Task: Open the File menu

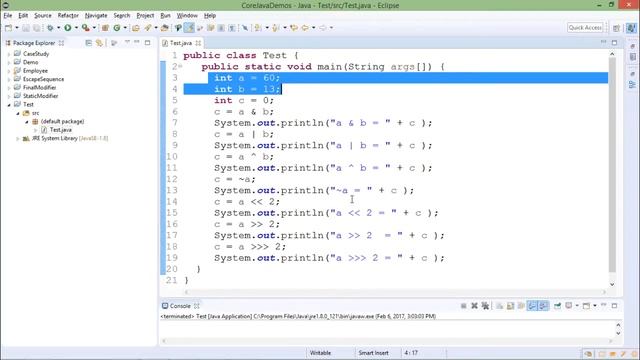Action: (8, 16)
